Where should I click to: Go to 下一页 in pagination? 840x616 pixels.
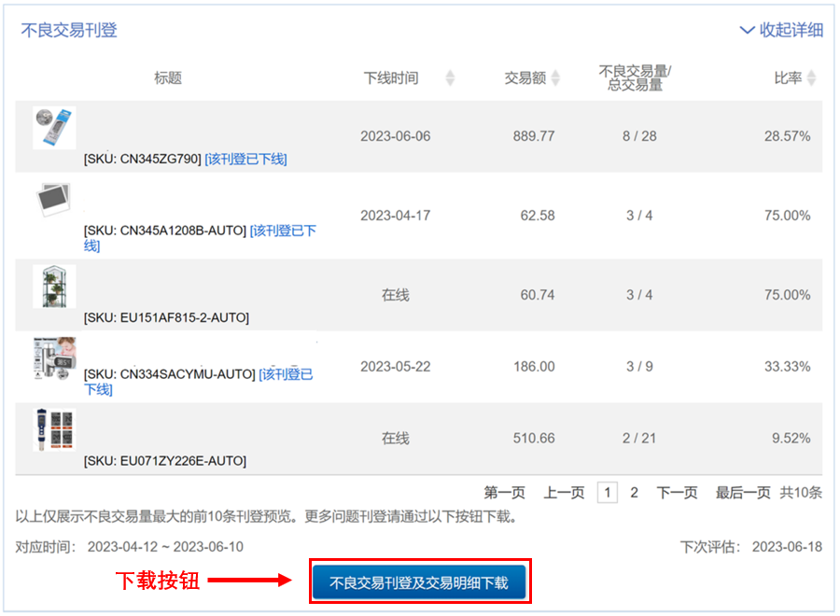click(x=678, y=492)
